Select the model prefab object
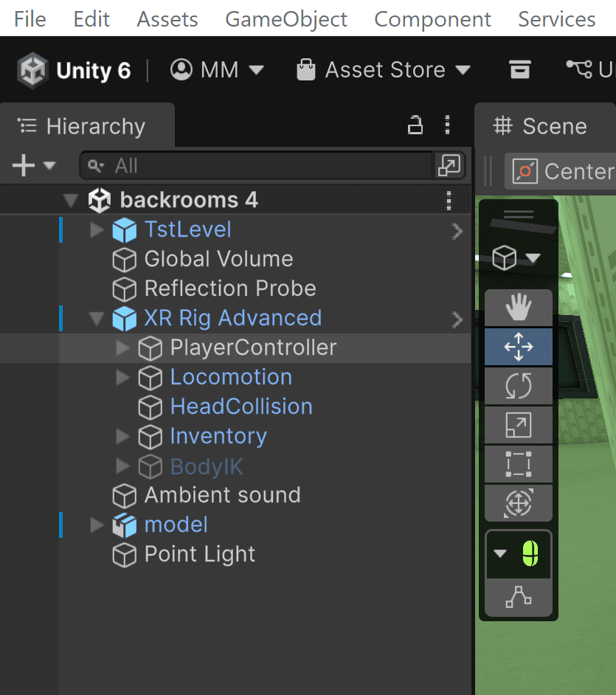 point(176,525)
